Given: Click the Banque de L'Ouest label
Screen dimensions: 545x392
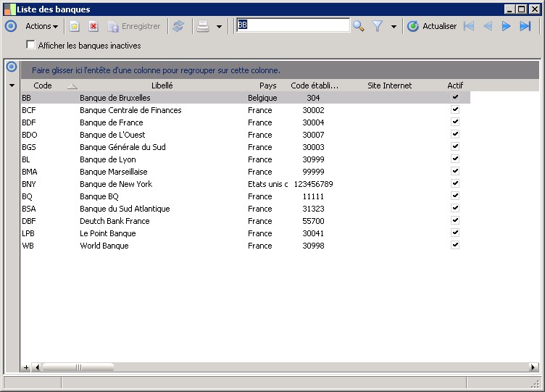Looking at the screenshot, I should click(x=112, y=135).
